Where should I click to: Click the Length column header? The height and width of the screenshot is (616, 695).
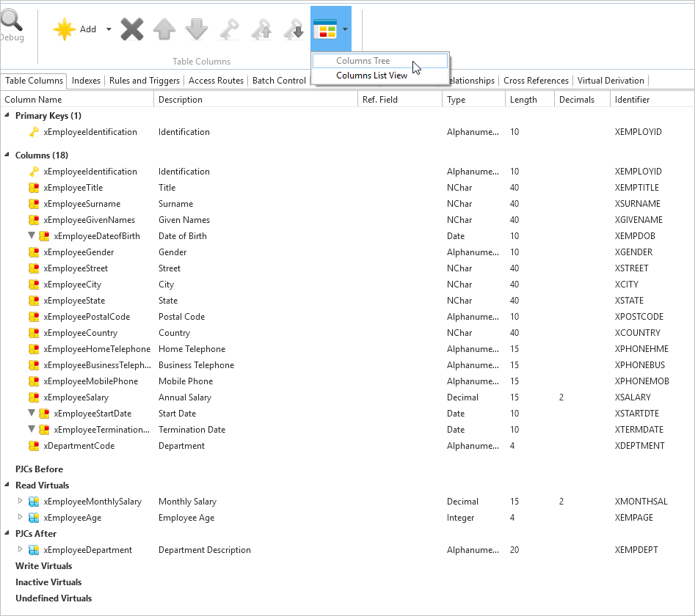click(530, 100)
